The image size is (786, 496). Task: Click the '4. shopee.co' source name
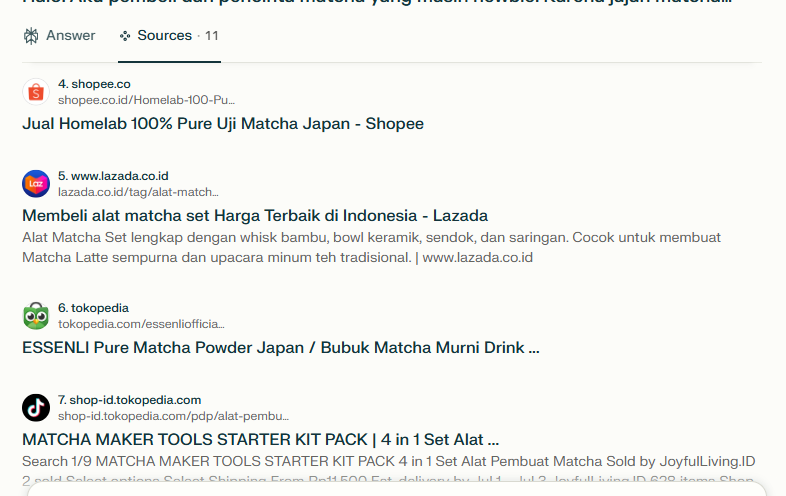coord(94,84)
